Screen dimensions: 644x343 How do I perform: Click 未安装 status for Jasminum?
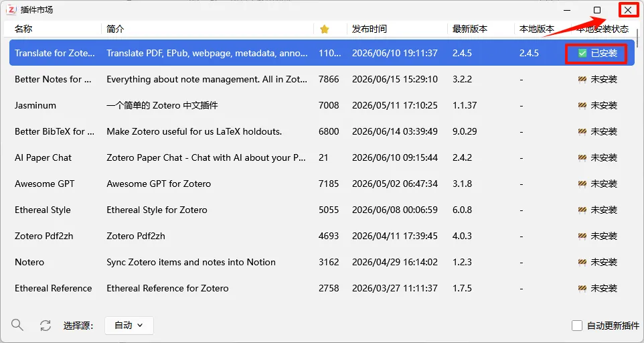pyautogui.click(x=604, y=106)
